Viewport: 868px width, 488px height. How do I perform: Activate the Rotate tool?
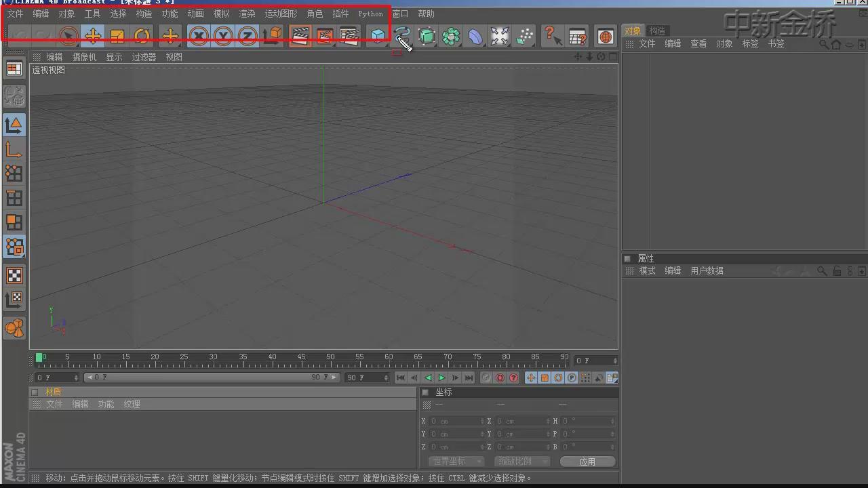(x=142, y=36)
